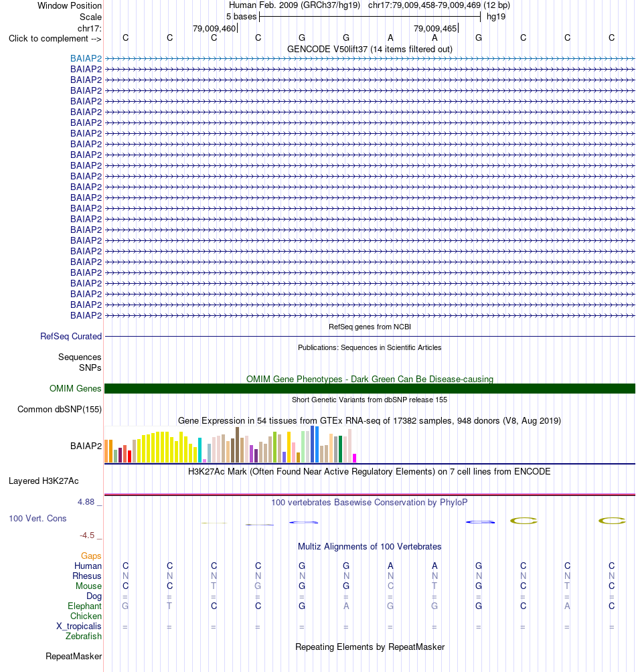Click the Publications: Sequences in Scientific Articles title
Screen dimensions: 636x672
[370, 347]
